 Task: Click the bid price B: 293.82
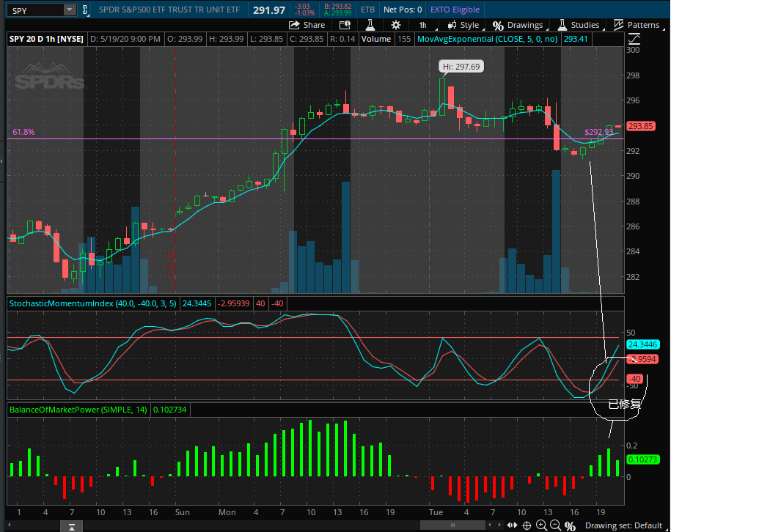point(338,7)
